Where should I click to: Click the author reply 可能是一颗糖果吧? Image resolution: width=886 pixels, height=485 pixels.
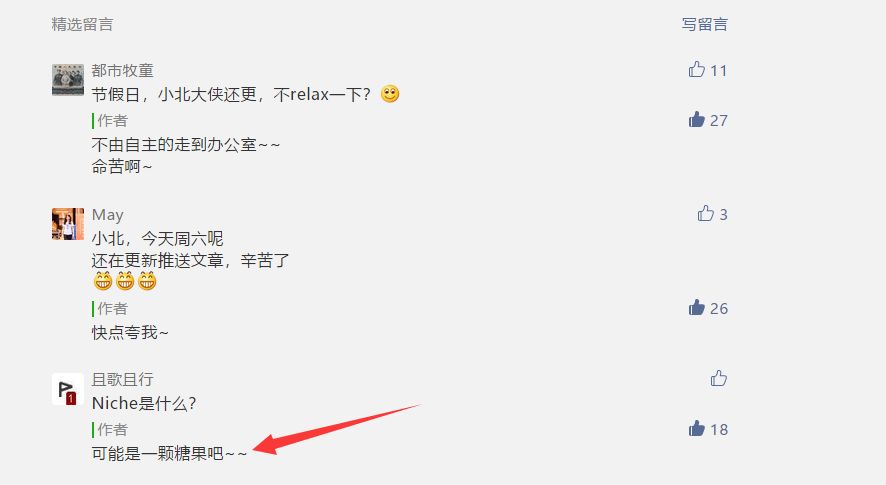point(170,453)
